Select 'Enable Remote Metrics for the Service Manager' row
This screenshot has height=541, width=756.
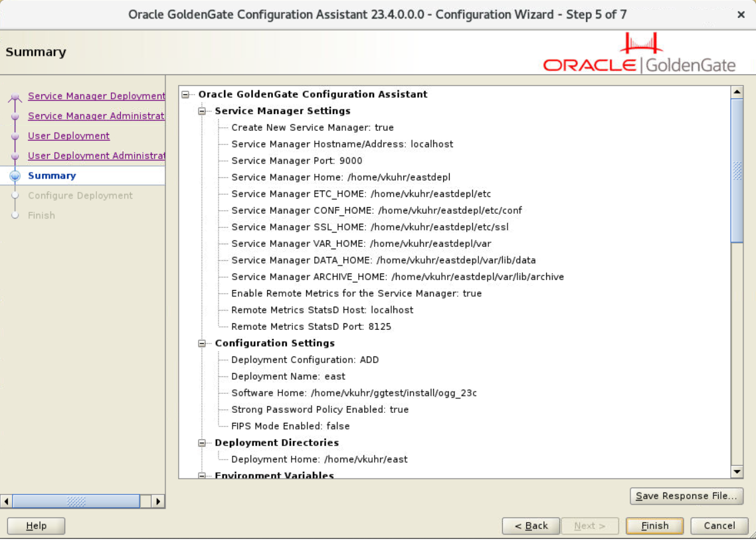pos(356,293)
